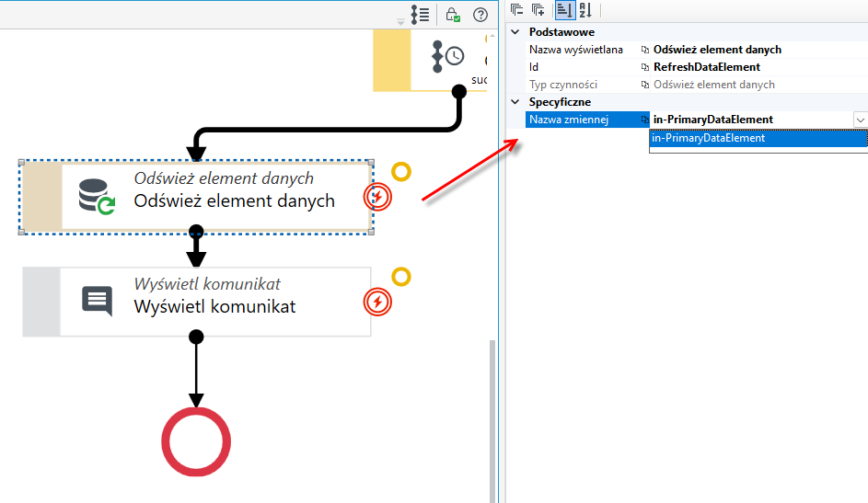Click the timer gateway icon in top node

[x=447, y=56]
